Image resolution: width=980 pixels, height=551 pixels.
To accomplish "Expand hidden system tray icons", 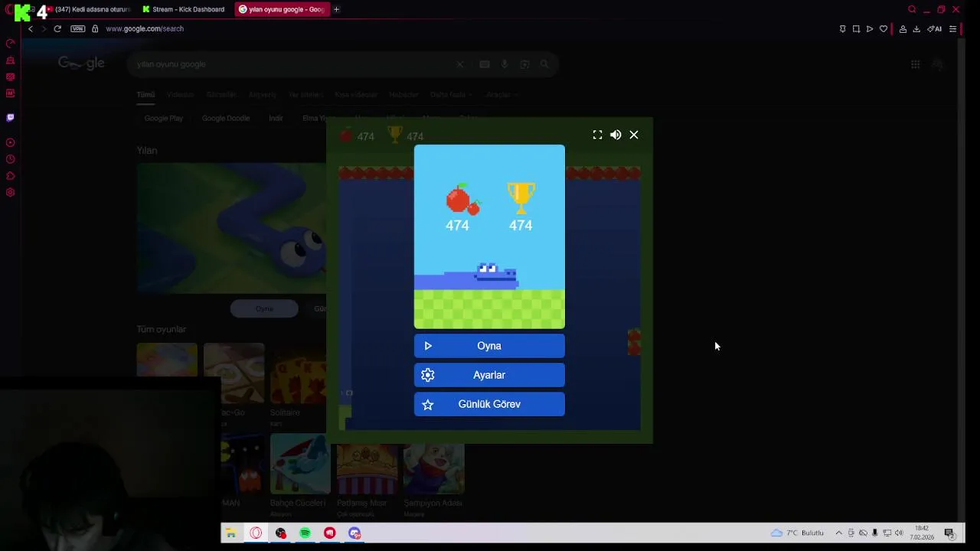I will tap(838, 533).
